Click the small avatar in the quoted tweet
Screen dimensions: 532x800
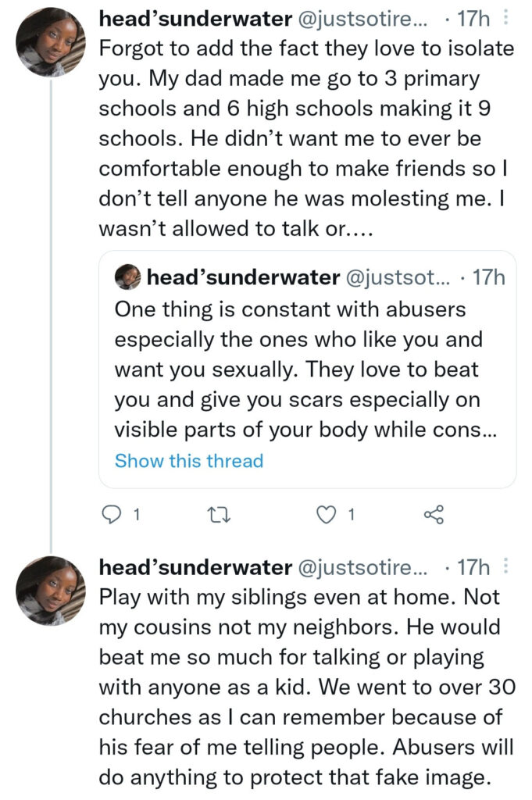(x=127, y=277)
